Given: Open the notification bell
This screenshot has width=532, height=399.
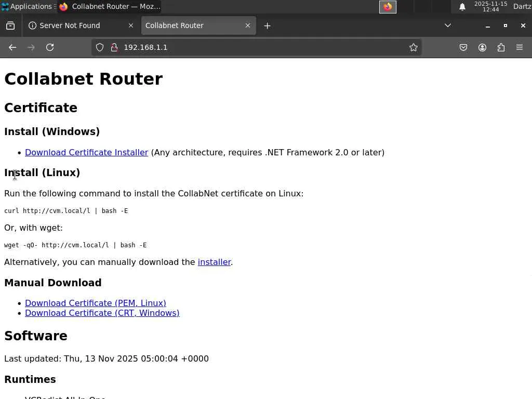Looking at the screenshot, I should pos(462,7).
